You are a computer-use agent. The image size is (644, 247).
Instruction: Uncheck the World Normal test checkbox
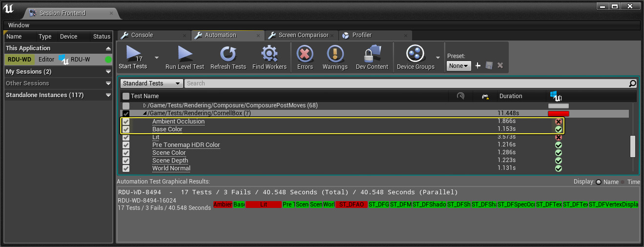click(126, 168)
